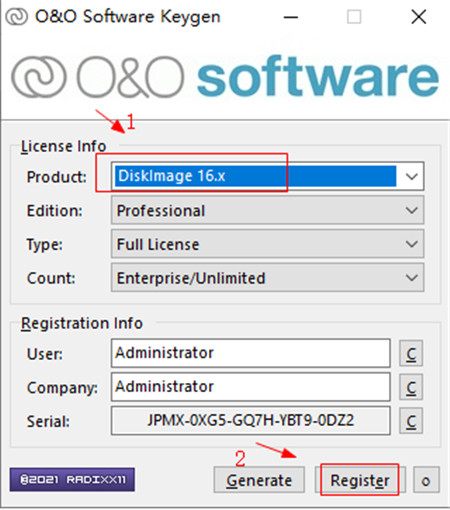Copy the User value with C button

(x=411, y=353)
